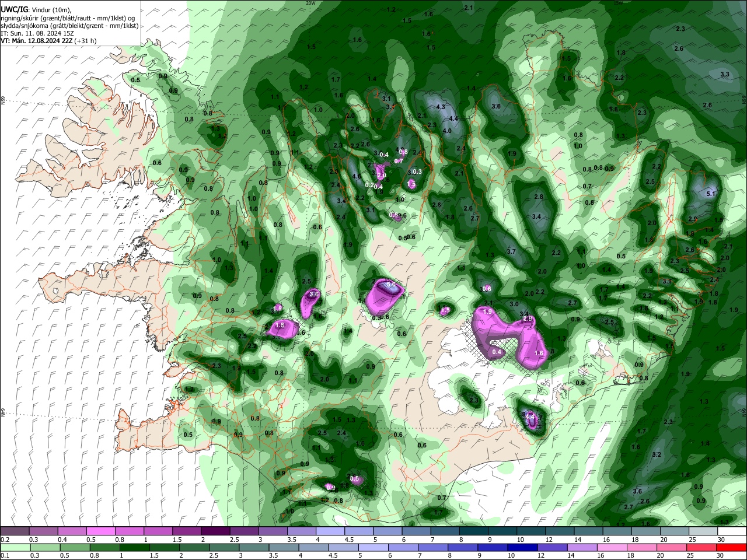Click the '3.3' value near the map's northeast corner
747x560 pixels.
click(x=725, y=74)
